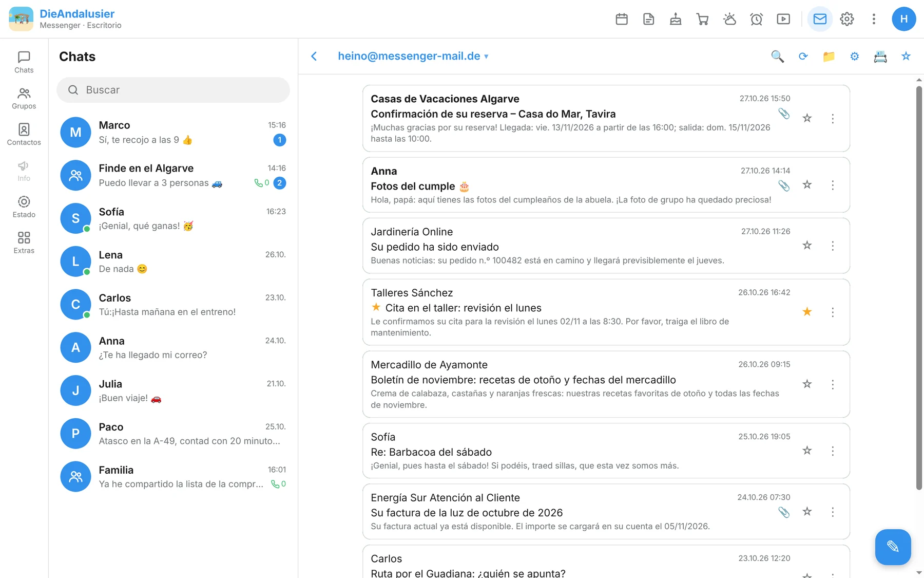Image resolution: width=924 pixels, height=578 pixels.
Task: Star the Casas de Vacaciones Algarve email
Action: 807,118
